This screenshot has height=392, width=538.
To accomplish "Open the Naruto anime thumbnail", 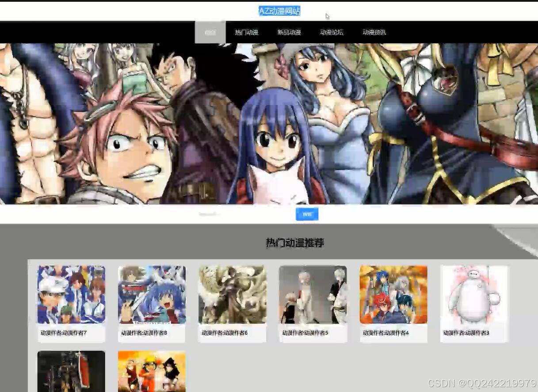I will point(152,371).
